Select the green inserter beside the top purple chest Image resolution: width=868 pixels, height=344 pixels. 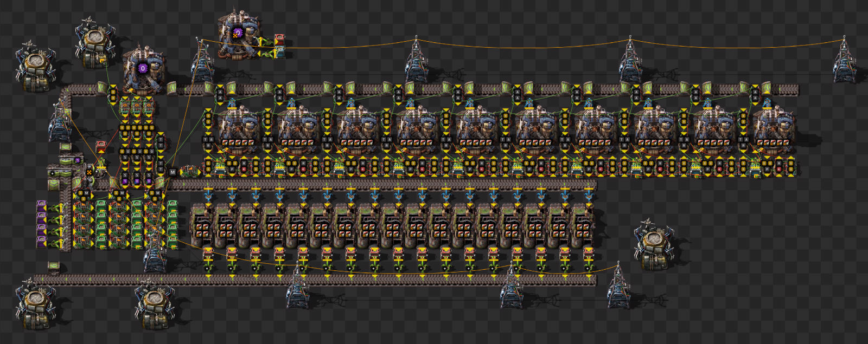tap(56, 207)
